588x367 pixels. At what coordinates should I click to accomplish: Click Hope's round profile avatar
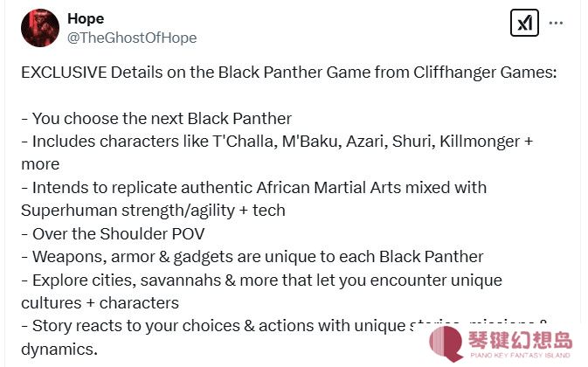40,28
